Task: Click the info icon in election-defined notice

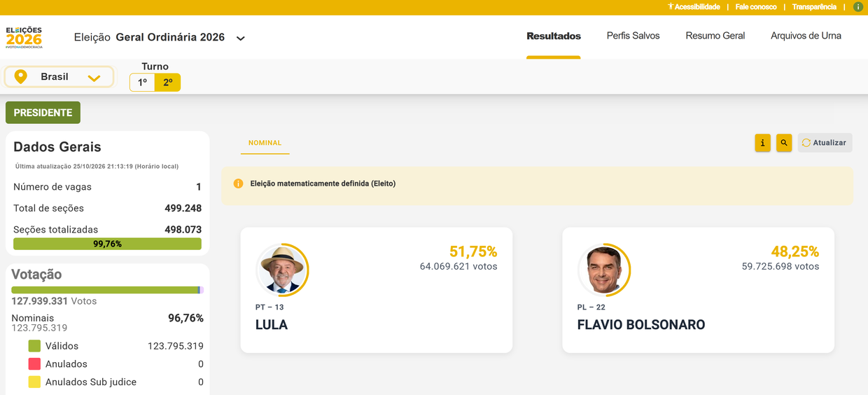Action: pos(238,183)
